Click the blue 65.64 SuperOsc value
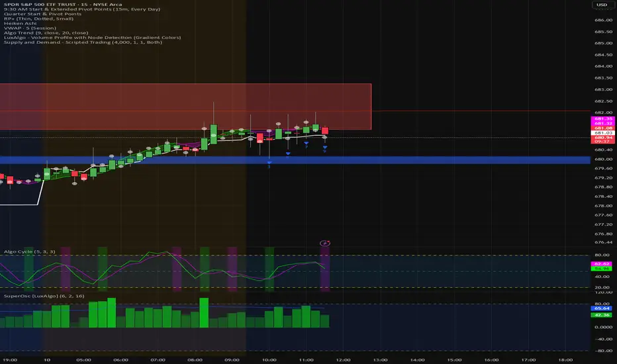617x364 pixels. [601, 308]
